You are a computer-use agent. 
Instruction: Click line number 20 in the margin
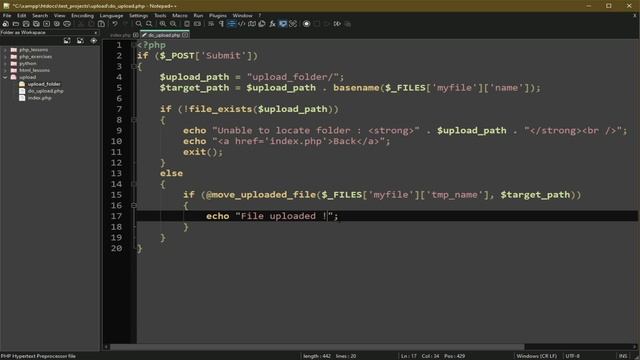click(116, 248)
